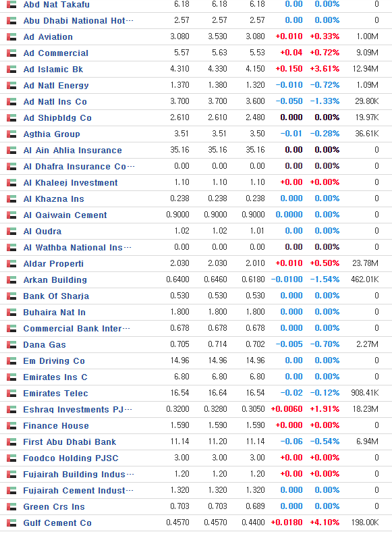
Task: Open the Bank Of Sharja link
Action: (56, 296)
